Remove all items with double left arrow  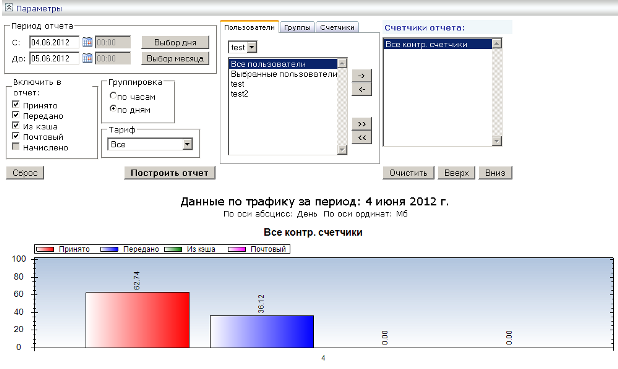[x=361, y=138]
